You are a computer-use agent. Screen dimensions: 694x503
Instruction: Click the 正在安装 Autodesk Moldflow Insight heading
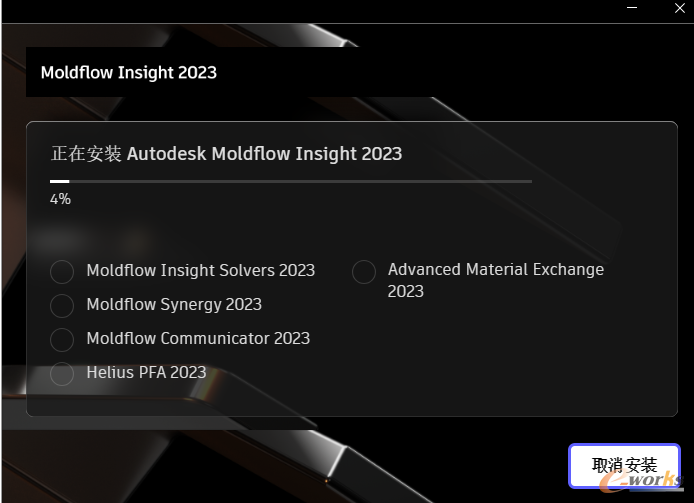tap(226, 154)
